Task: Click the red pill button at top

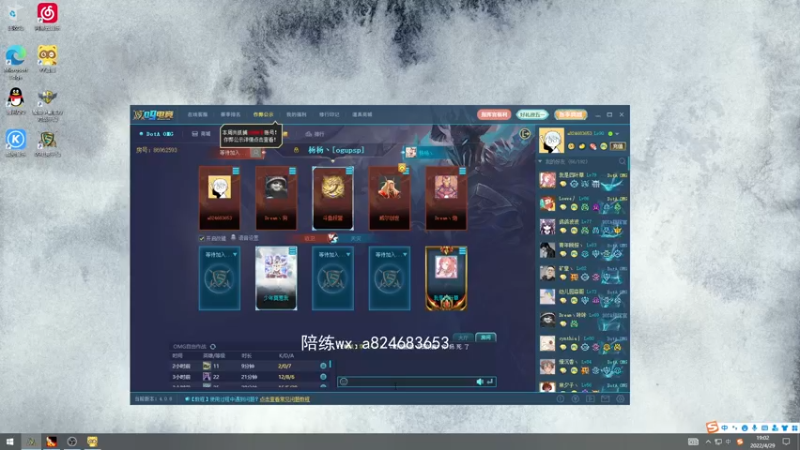Action: pyautogui.click(x=494, y=114)
